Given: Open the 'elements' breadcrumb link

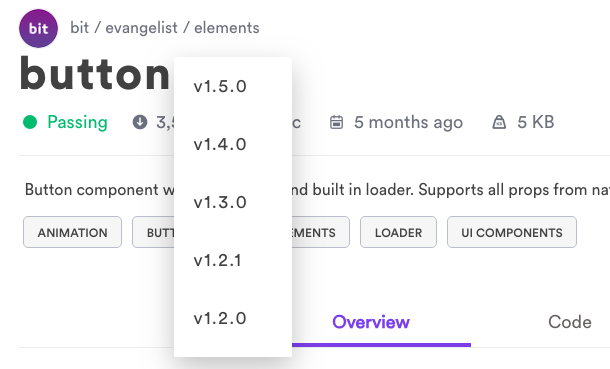Looking at the screenshot, I should click(227, 28).
